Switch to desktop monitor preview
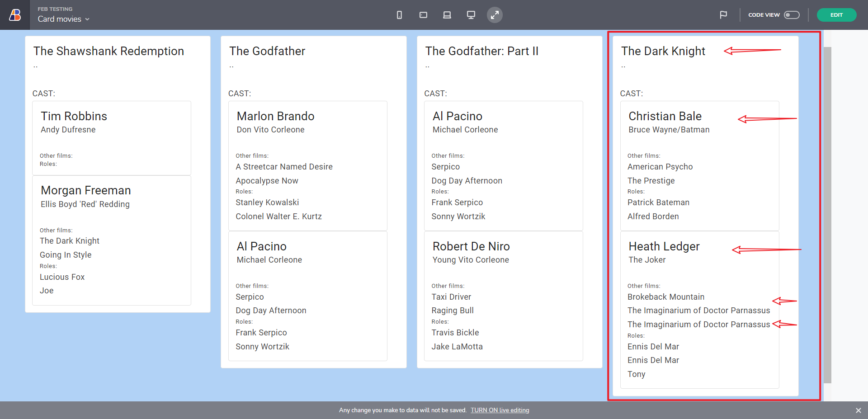This screenshot has width=868, height=419. coord(471,15)
